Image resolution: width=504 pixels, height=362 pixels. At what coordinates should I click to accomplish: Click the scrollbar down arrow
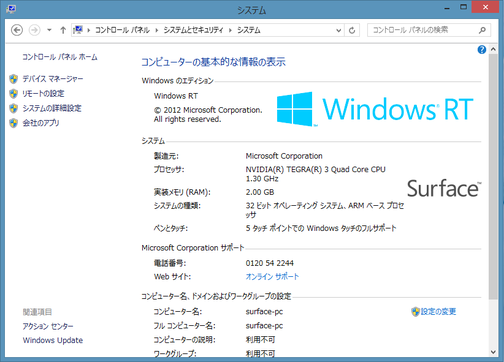[x=493, y=352]
